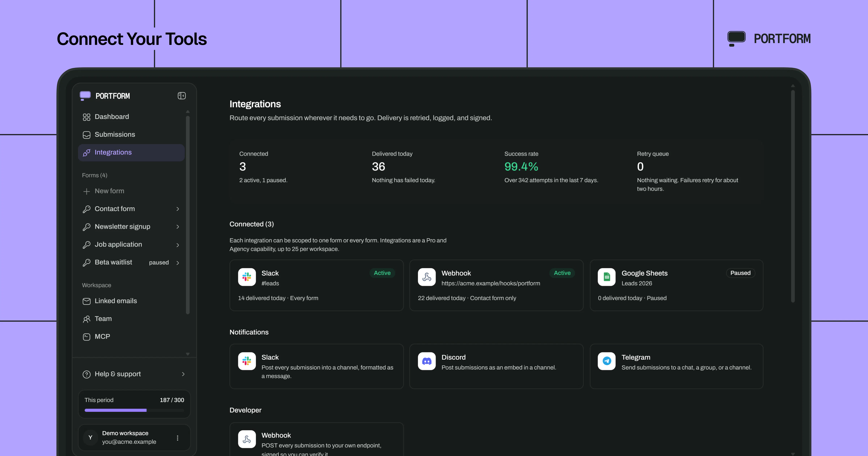868x456 pixels.
Task: Open the Team page
Action: coord(131,319)
